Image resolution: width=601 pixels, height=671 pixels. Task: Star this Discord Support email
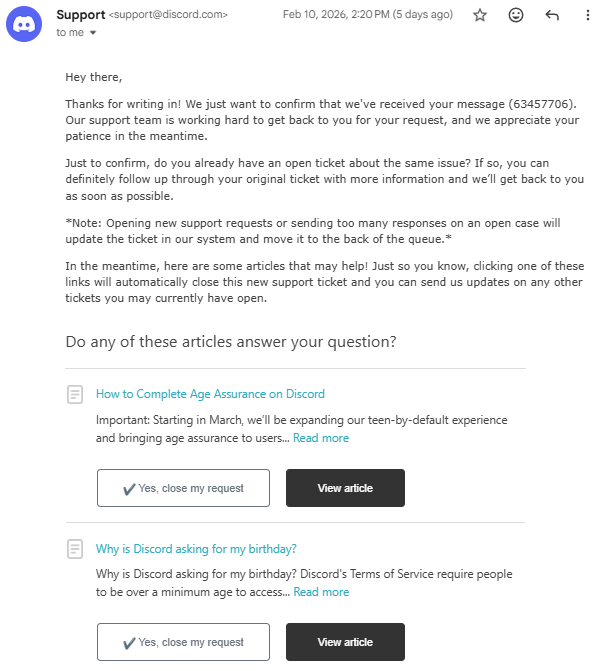coord(480,15)
